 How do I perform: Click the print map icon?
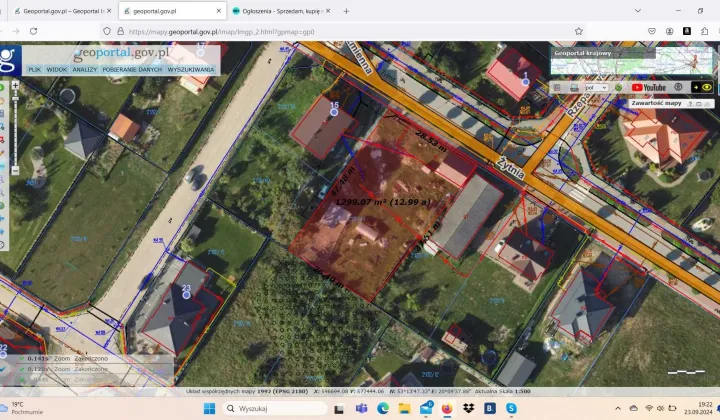[573, 88]
